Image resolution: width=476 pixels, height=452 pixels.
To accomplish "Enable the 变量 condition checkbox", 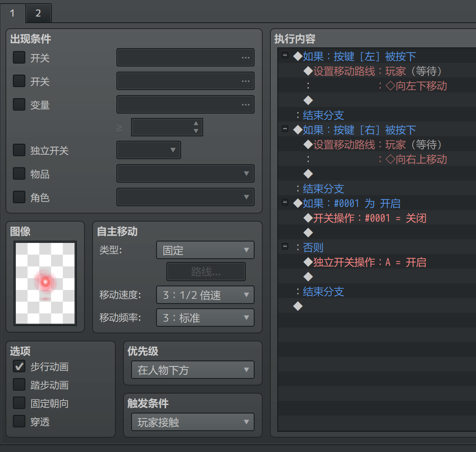I will (19, 104).
